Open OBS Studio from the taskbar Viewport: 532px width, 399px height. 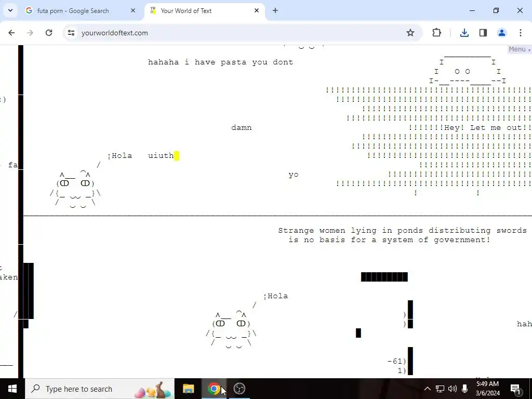(239, 389)
